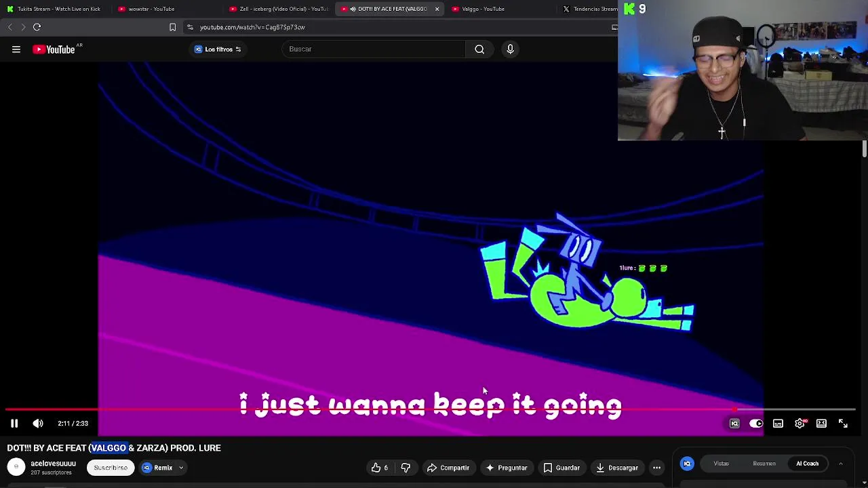Click video title DOT!!! BY ACE FEAT

[x=114, y=448]
